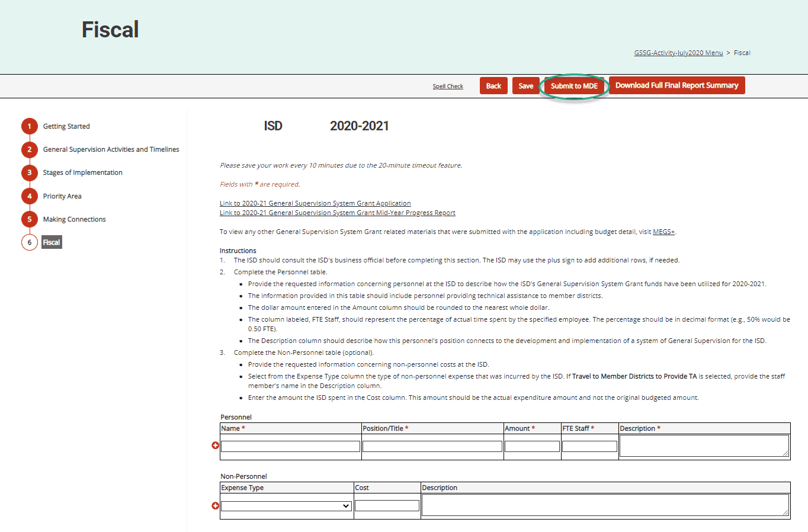This screenshot has width=808, height=532.
Task: Open link to General Supervision System Grant Application
Action: [x=315, y=203]
